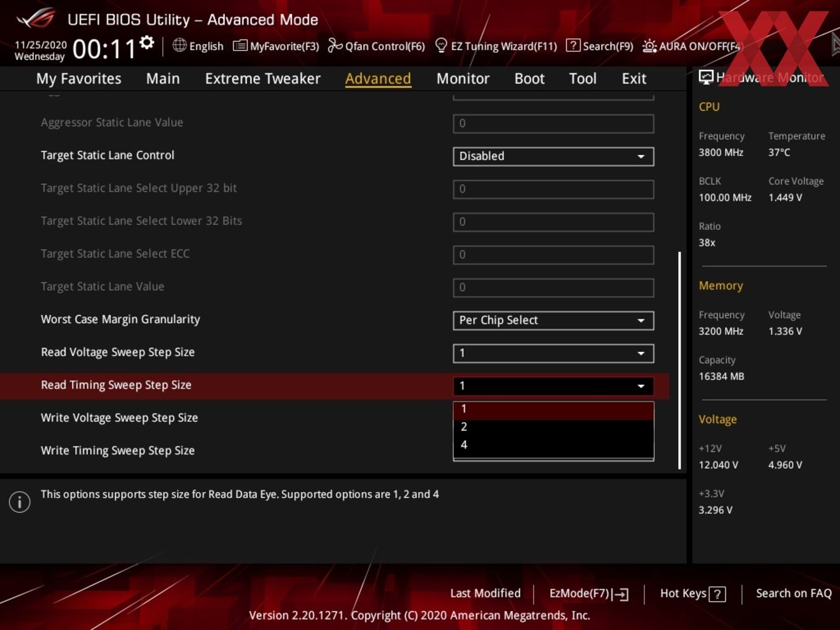Click the EZ Tuning Wizard bulb icon
The width and height of the screenshot is (840, 630).
[441, 45]
